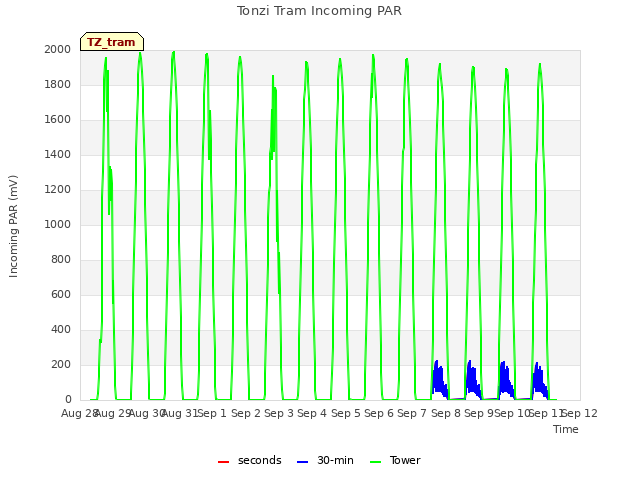
Task: Click the Sep 3 x-axis label
Action: [279, 413]
